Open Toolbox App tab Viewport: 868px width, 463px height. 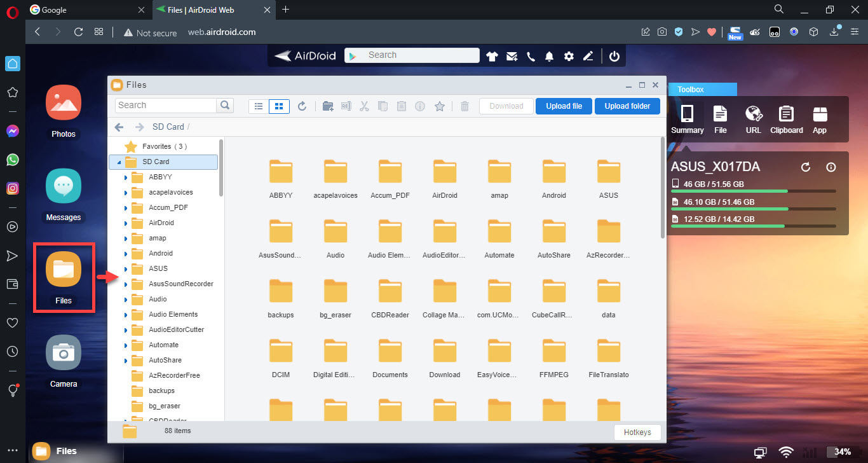coord(820,120)
